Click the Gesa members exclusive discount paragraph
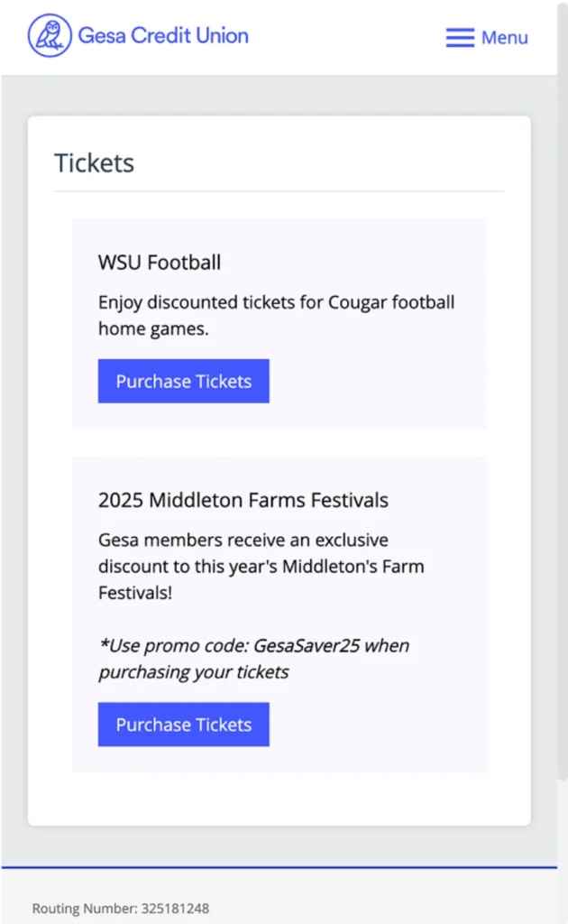This screenshot has width=568, height=924. pyautogui.click(x=261, y=567)
